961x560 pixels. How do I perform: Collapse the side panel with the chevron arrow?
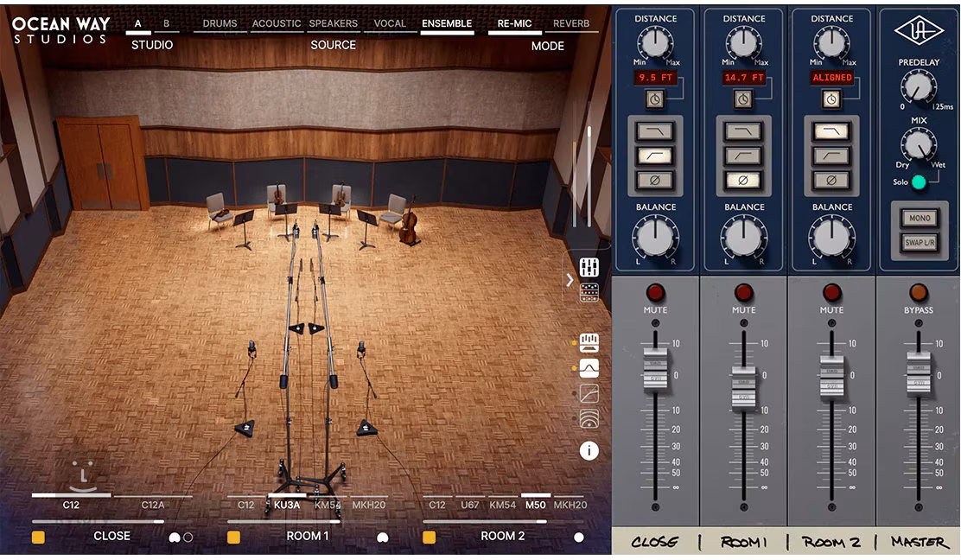pyautogui.click(x=570, y=279)
